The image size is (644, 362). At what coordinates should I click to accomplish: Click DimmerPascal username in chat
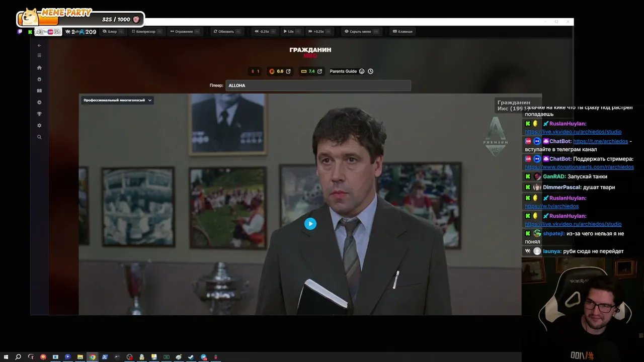point(562,187)
